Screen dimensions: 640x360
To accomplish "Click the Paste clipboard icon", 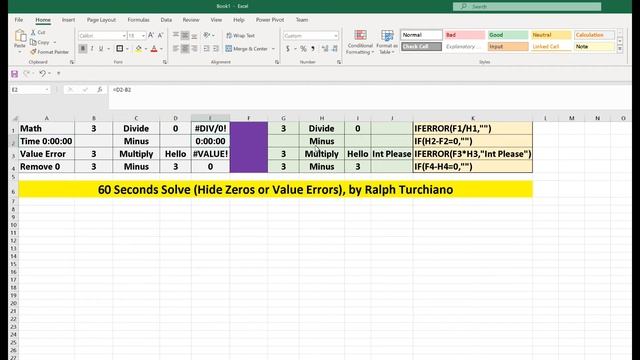I will pos(20,36).
